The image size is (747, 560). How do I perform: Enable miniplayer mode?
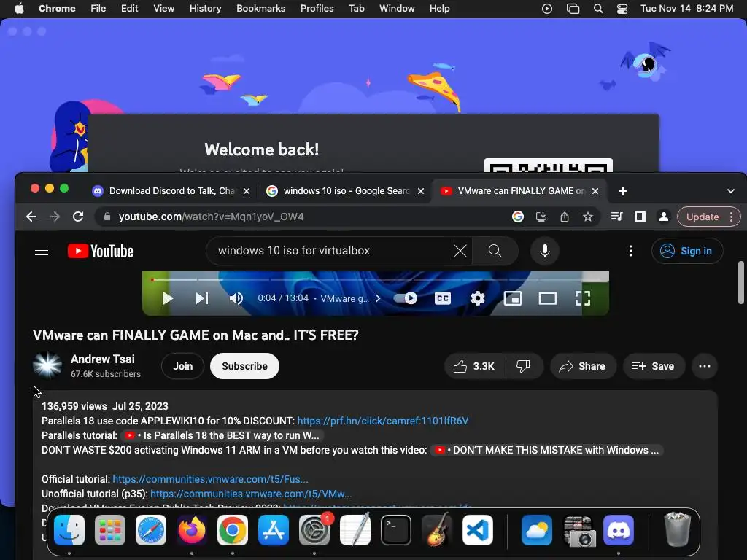513,298
